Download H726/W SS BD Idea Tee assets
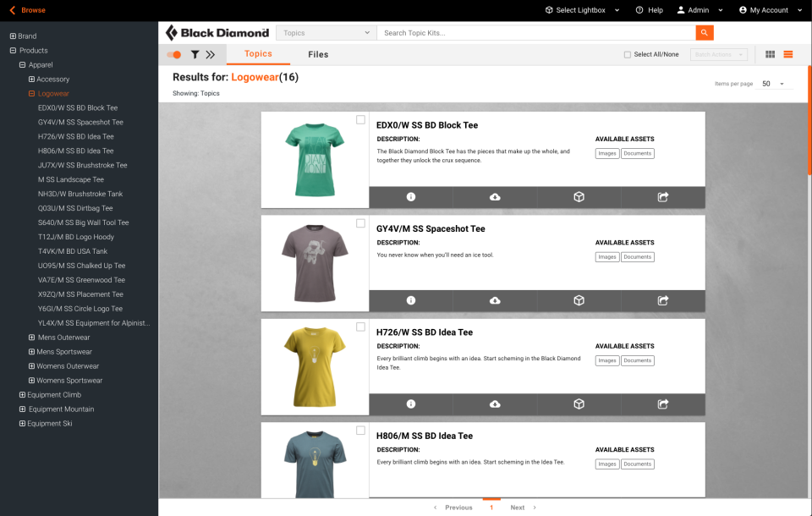This screenshot has width=812, height=516. point(495,404)
